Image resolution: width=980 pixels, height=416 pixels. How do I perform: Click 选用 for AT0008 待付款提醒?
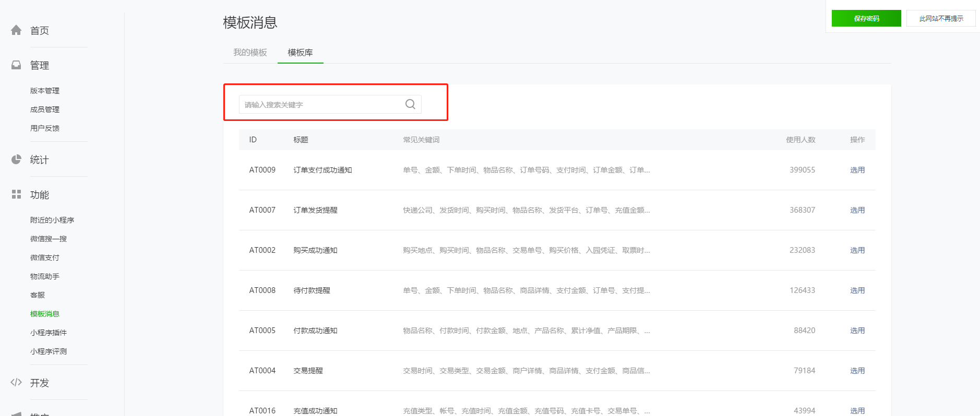click(857, 290)
